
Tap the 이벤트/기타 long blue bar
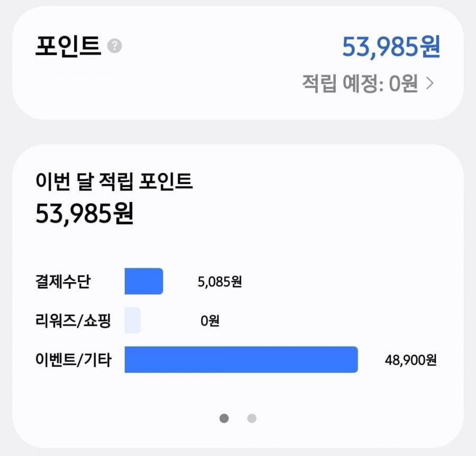pyautogui.click(x=241, y=360)
